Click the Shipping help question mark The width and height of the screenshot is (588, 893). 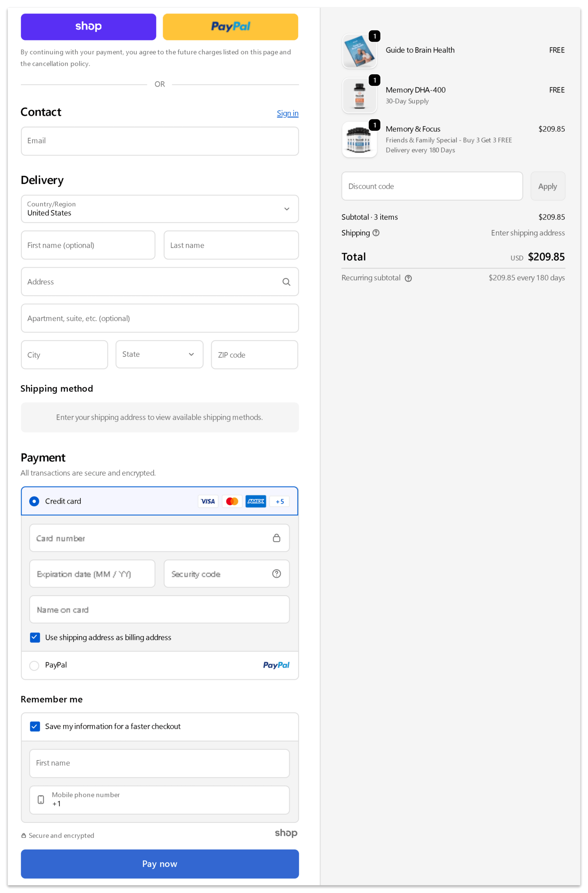click(x=377, y=233)
